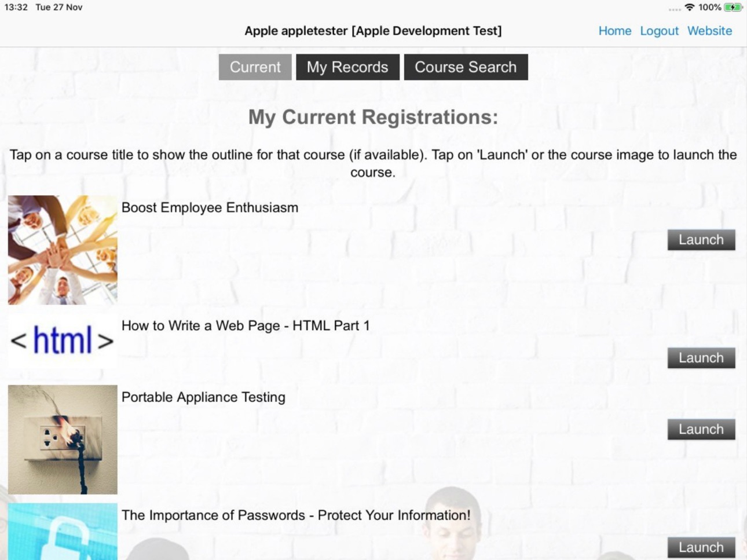
Task: Show outline for How to Write a Web Page title
Action: pyautogui.click(x=246, y=325)
